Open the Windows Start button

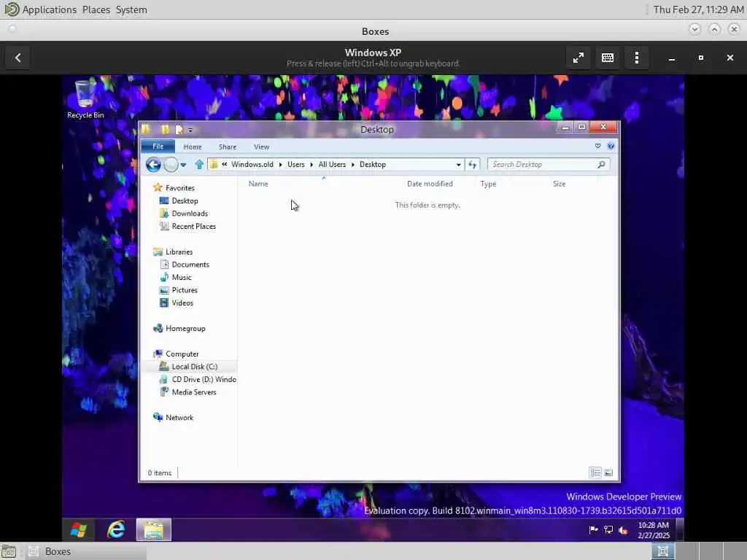(x=79, y=529)
